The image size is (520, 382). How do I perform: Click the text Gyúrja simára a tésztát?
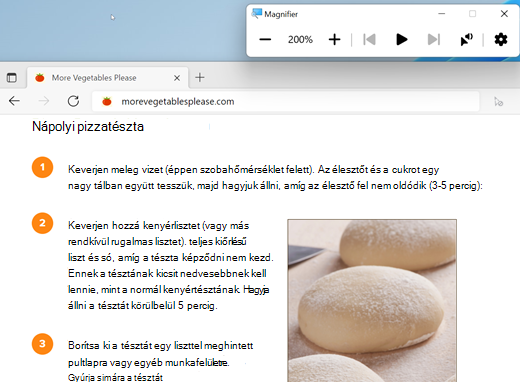pos(115,377)
